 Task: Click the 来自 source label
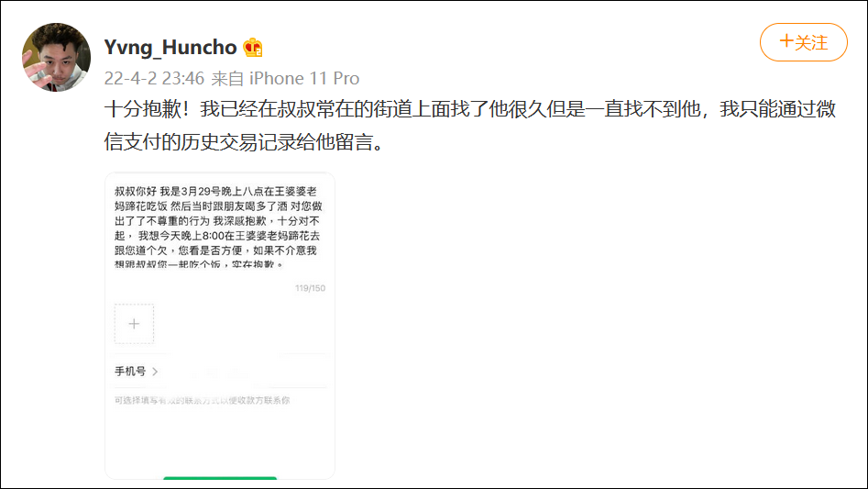point(227,79)
